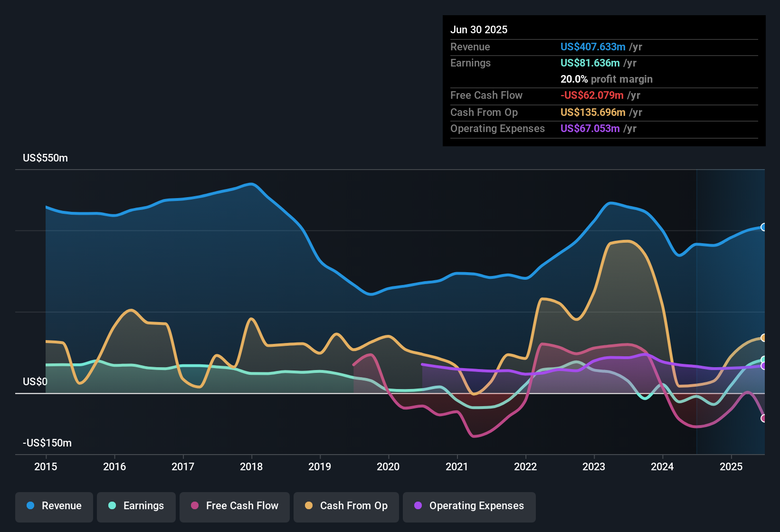
Task: Click the blue Revenue legend dot icon
Action: click(30, 506)
